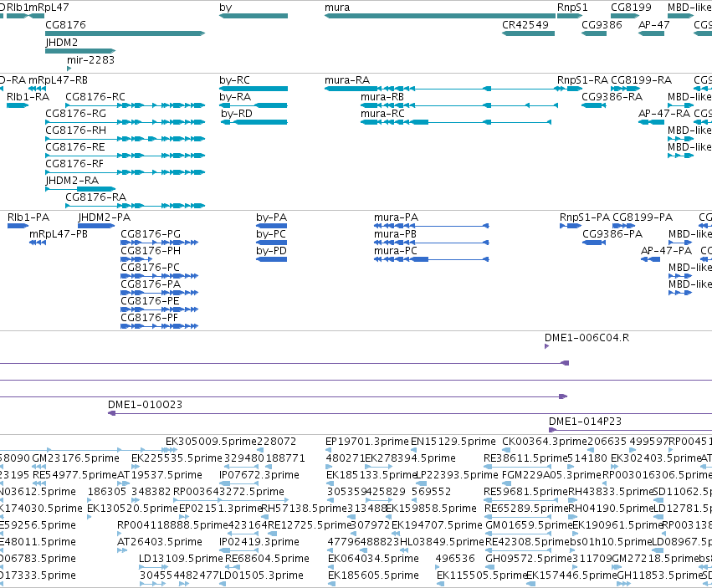
Task: Open transcript mura-RC
Action: click(x=382, y=114)
